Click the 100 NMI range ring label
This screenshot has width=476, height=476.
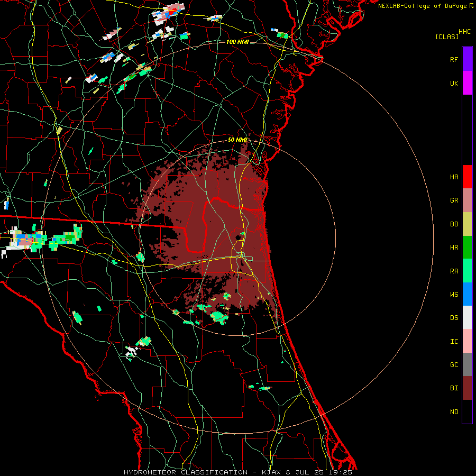[237, 42]
